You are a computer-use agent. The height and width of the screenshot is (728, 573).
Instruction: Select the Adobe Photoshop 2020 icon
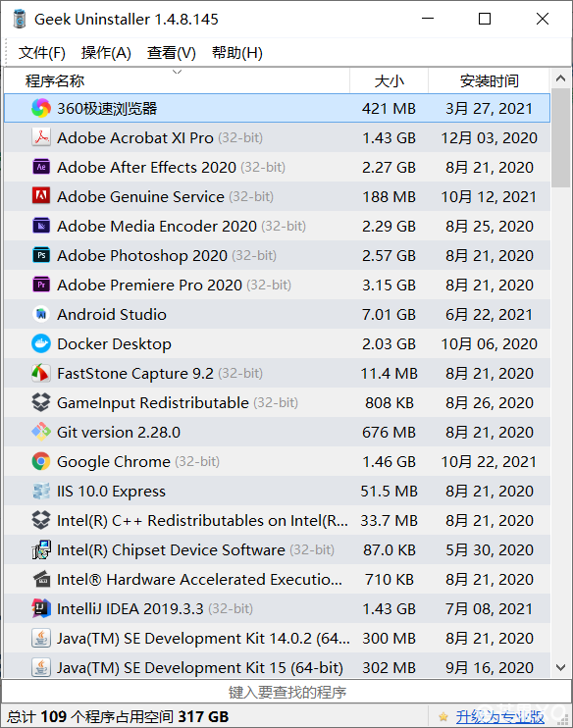tap(41, 255)
